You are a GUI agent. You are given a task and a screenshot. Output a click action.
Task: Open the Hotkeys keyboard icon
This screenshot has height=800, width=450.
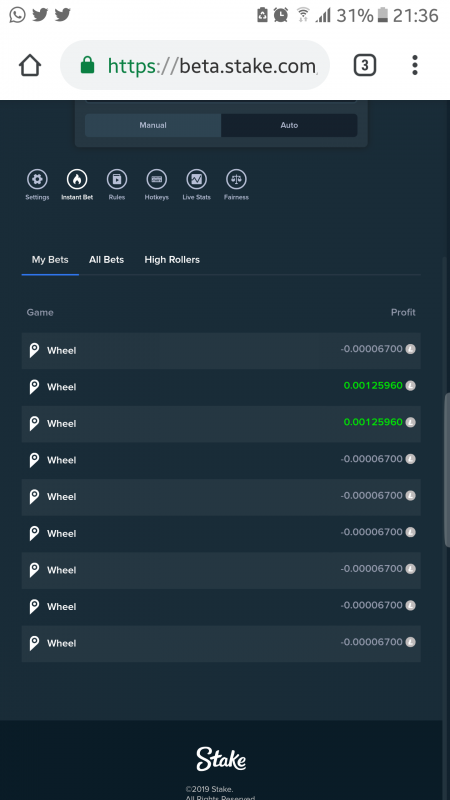pyautogui.click(x=157, y=180)
